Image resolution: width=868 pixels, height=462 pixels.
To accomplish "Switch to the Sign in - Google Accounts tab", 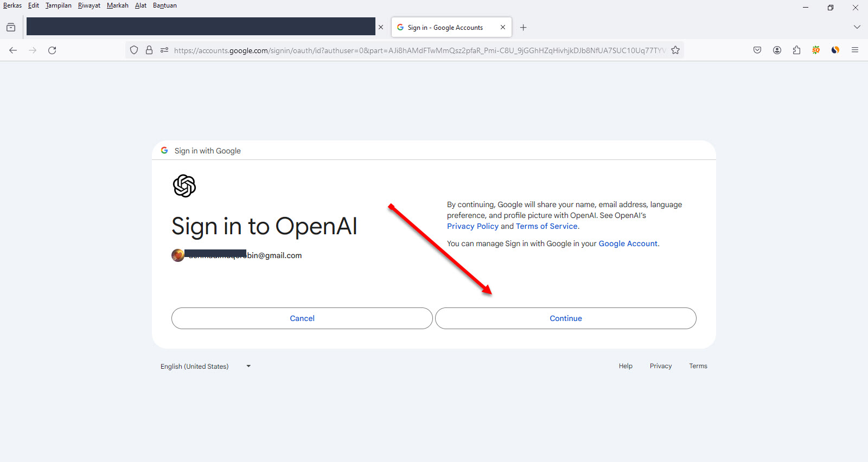I will 445,28.
